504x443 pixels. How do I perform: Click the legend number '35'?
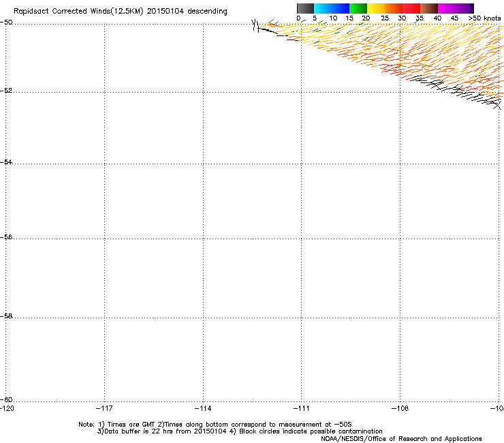(420, 18)
